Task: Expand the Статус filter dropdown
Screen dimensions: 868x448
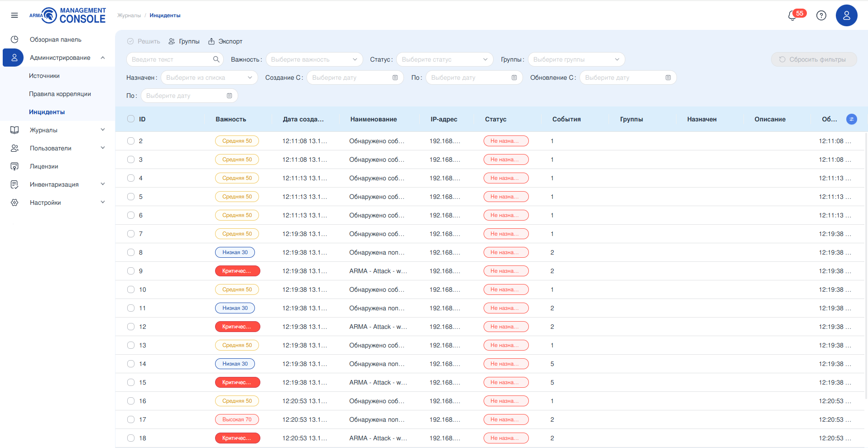Action: click(444, 59)
